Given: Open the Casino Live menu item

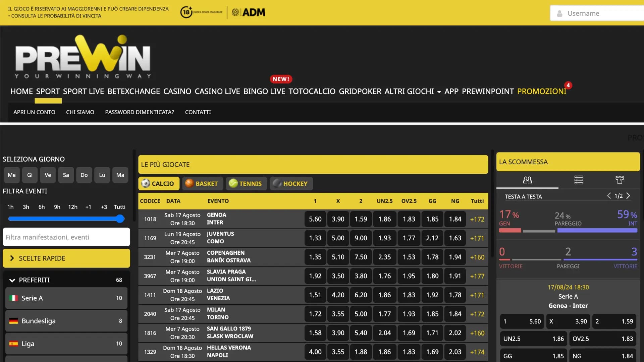Looking at the screenshot, I should point(217,91).
